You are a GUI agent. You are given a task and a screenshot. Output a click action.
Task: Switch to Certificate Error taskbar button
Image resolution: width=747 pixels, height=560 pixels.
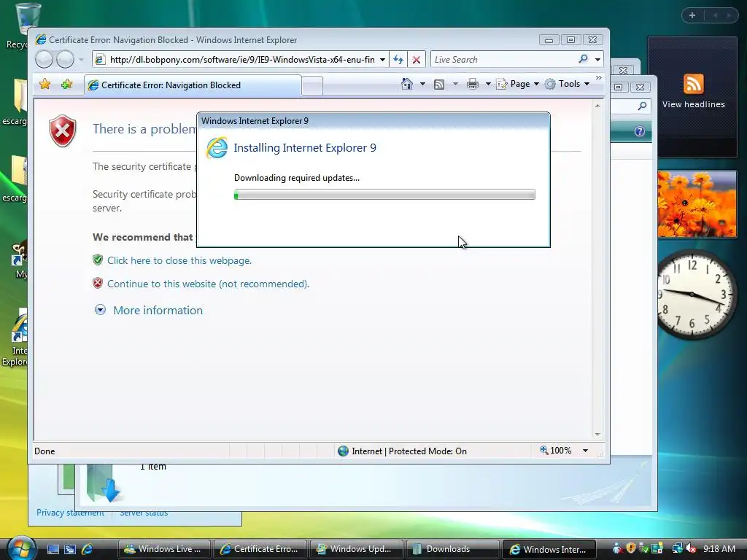260,549
